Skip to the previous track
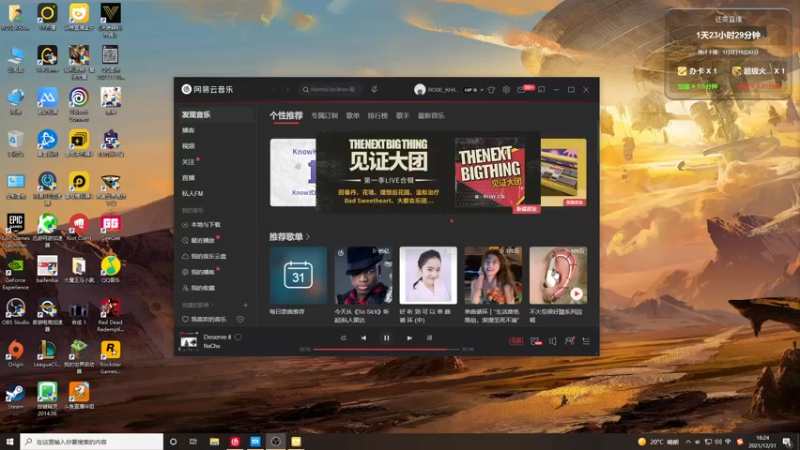This screenshot has height=450, width=800. (x=363, y=338)
